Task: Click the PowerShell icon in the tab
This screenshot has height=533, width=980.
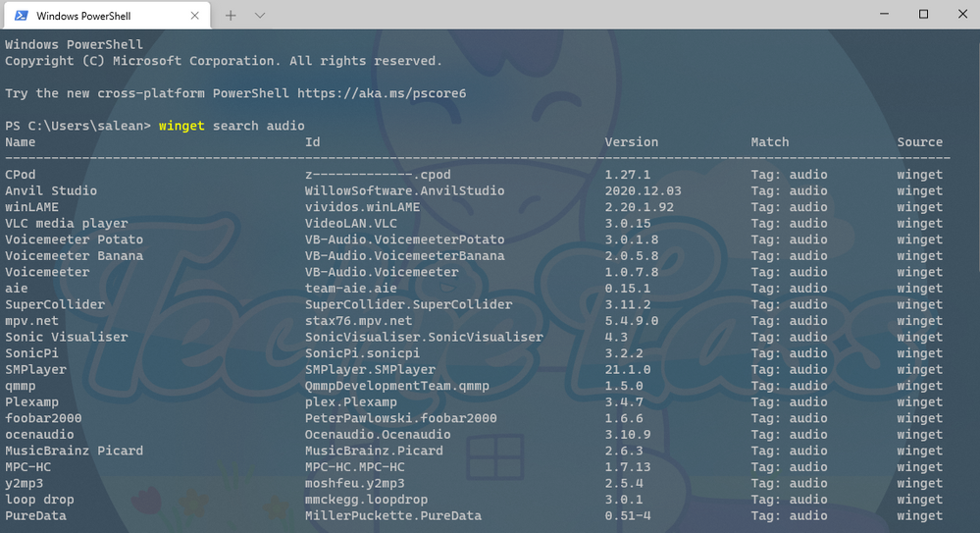Action: click(x=22, y=16)
